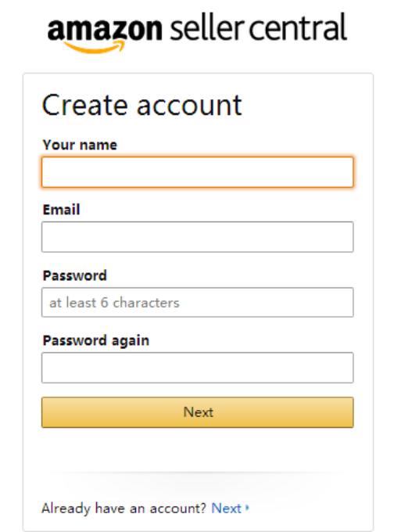Open the Next link beside Already have an account
The width and height of the screenshot is (394, 532).
click(226, 509)
